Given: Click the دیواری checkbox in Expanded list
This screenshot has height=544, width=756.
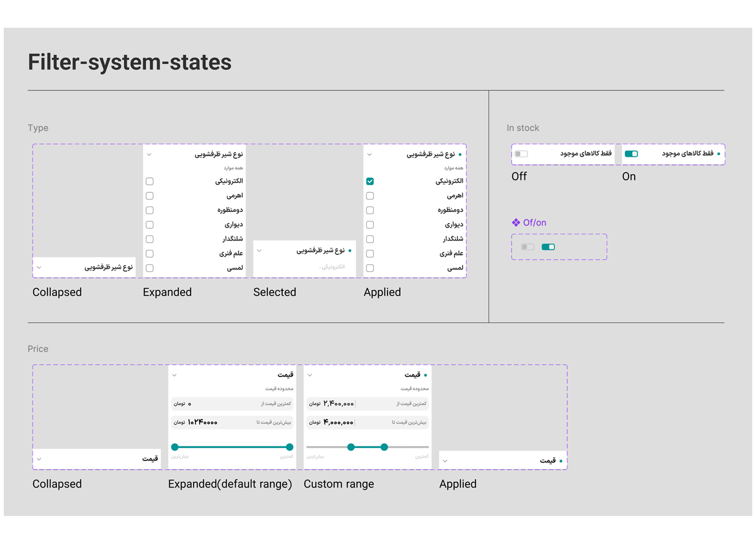Looking at the screenshot, I should (x=150, y=225).
